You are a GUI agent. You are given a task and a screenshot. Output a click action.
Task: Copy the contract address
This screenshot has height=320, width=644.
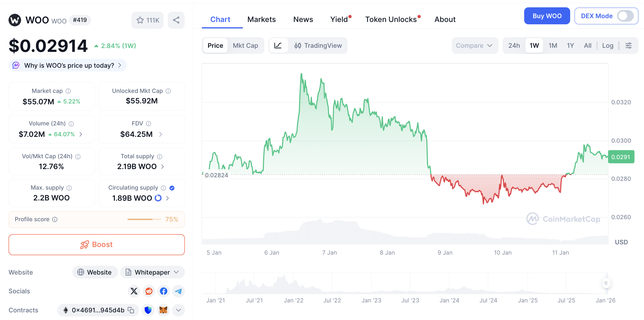click(131, 310)
